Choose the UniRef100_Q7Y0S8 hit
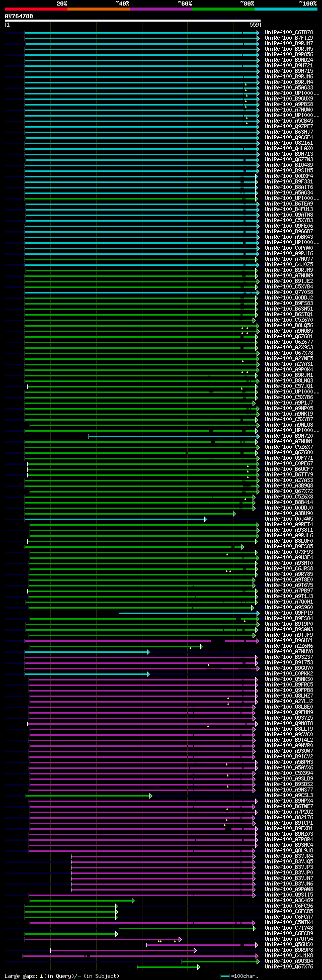Screen dimensions: 322x980 [x=289, y=292]
